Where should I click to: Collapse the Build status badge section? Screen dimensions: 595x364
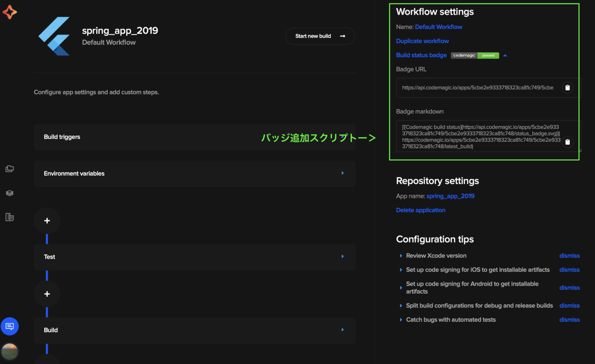click(x=505, y=55)
